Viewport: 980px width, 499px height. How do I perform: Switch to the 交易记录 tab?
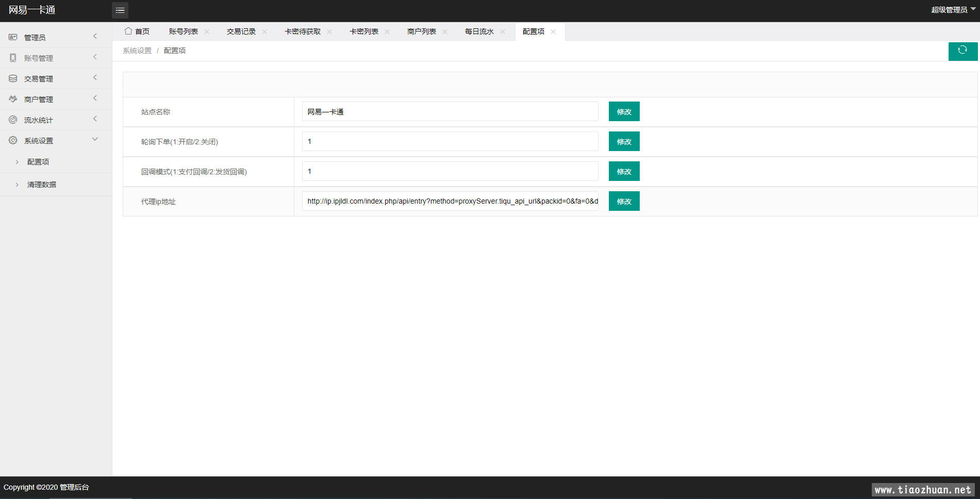point(241,31)
